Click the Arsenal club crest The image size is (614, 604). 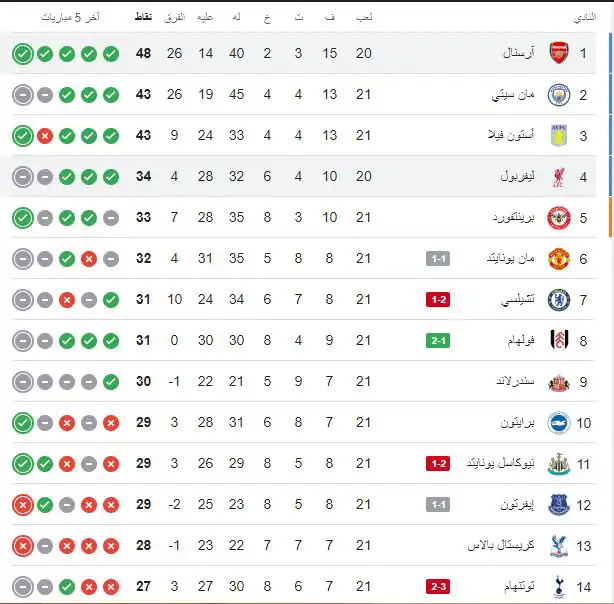pyautogui.click(x=558, y=53)
